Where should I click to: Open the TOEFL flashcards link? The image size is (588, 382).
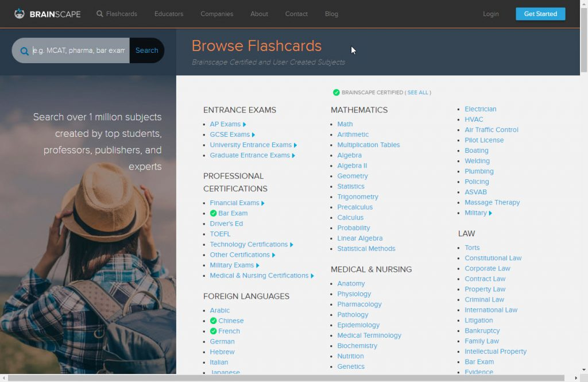[220, 234]
